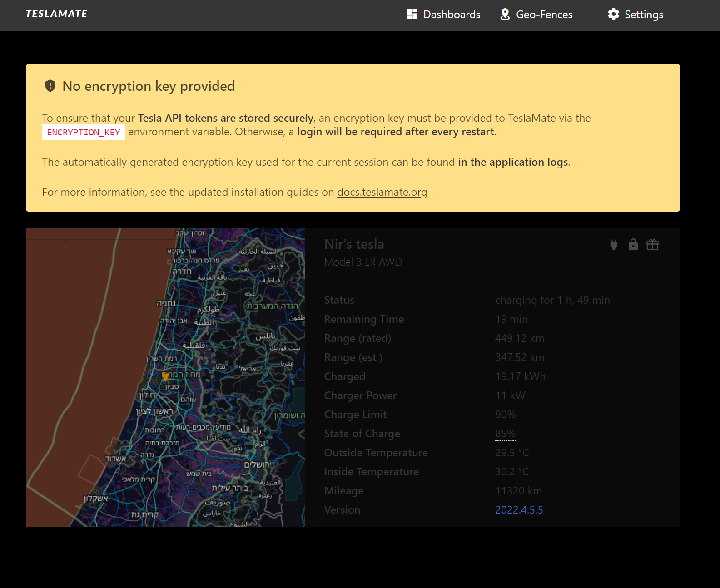Click the 347.52 km estimated range value
720x588 pixels.
520,357
